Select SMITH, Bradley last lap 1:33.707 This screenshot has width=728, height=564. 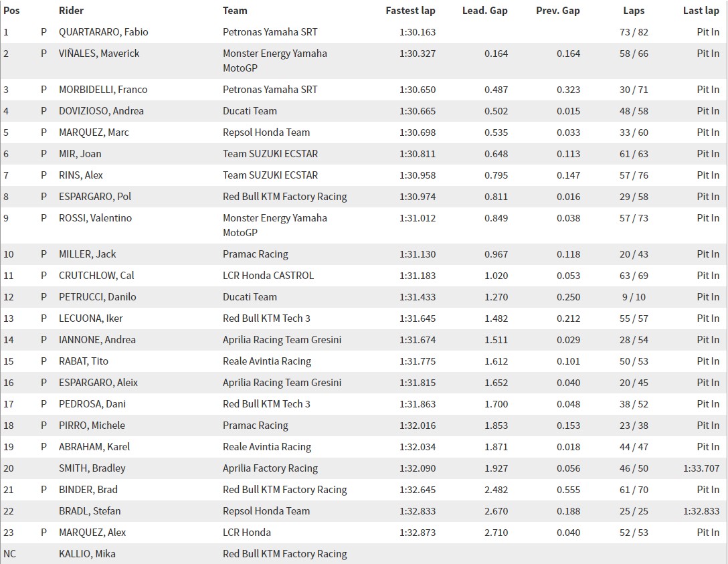(x=701, y=468)
